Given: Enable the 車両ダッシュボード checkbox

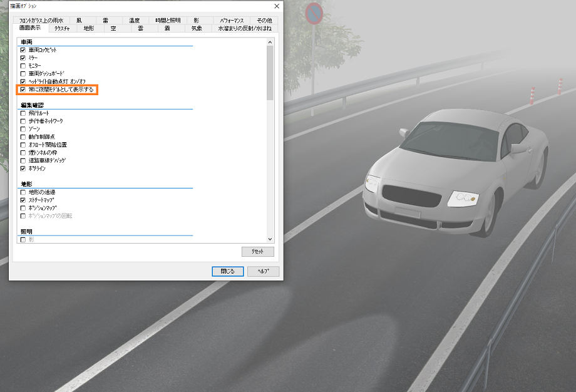Looking at the screenshot, I should point(23,74).
